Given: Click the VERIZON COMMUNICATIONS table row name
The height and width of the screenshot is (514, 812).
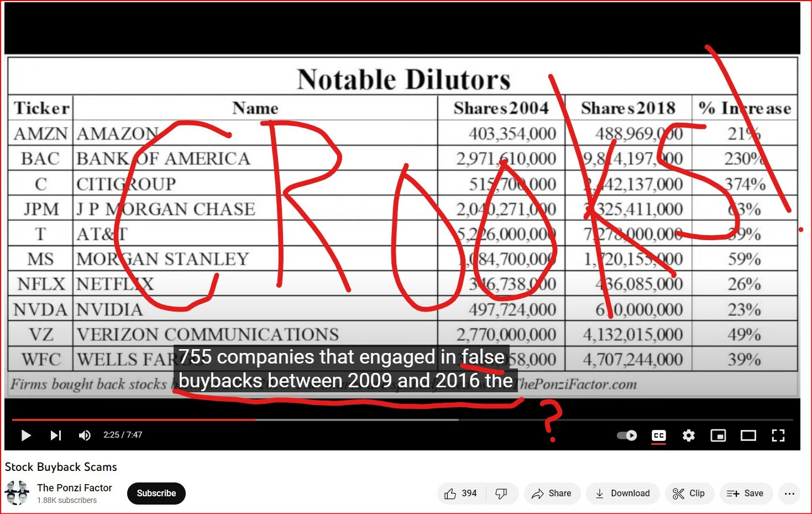Looking at the screenshot, I should [x=208, y=334].
